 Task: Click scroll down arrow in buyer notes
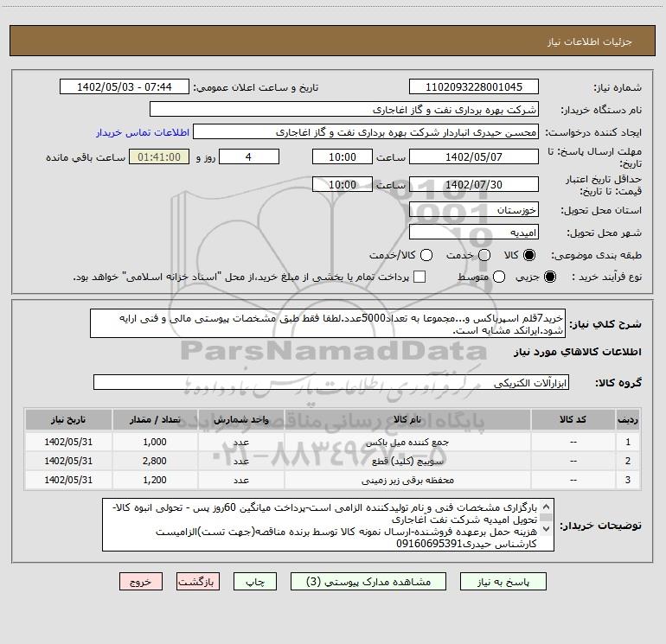(x=547, y=529)
